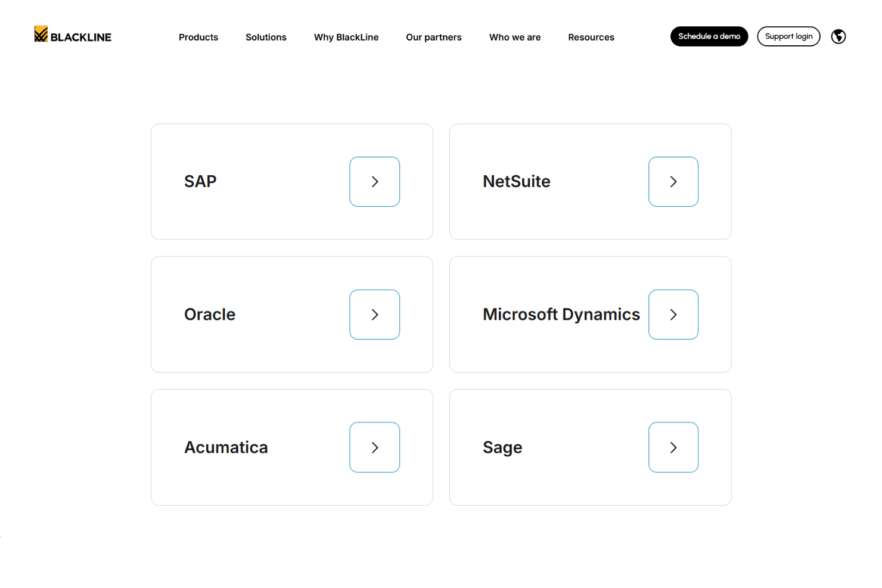Open the SAP integration arrow icon

(x=374, y=182)
